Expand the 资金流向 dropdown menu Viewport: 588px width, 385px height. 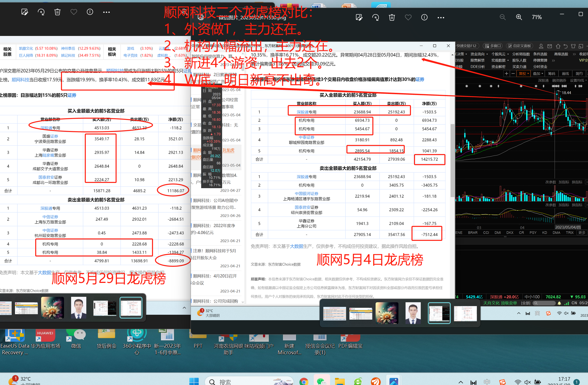pos(479,54)
